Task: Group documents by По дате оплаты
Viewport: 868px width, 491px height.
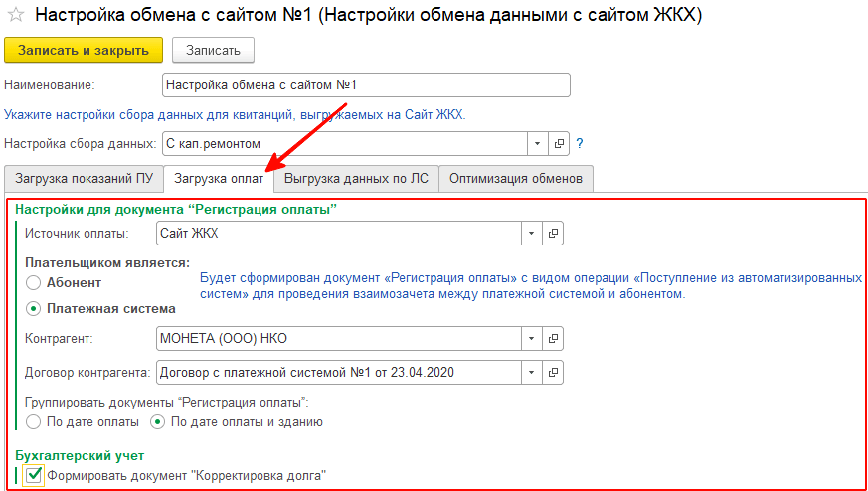Action: coord(34,421)
